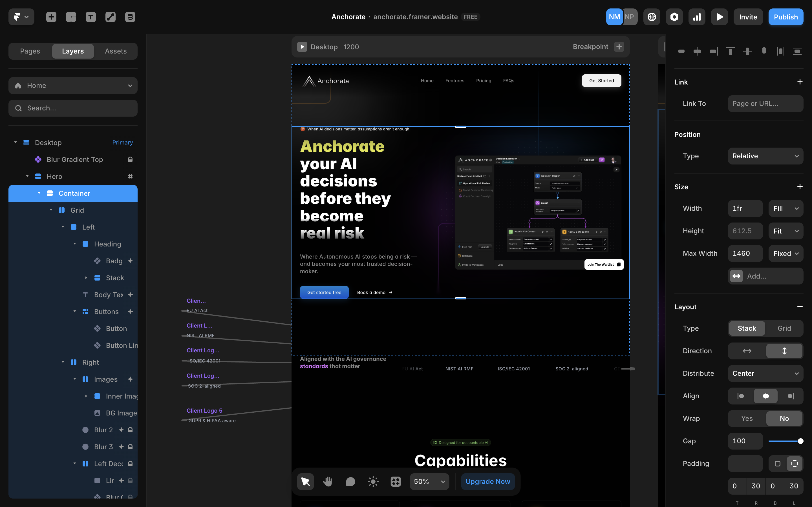Open the Insert plus tool

[x=51, y=17]
